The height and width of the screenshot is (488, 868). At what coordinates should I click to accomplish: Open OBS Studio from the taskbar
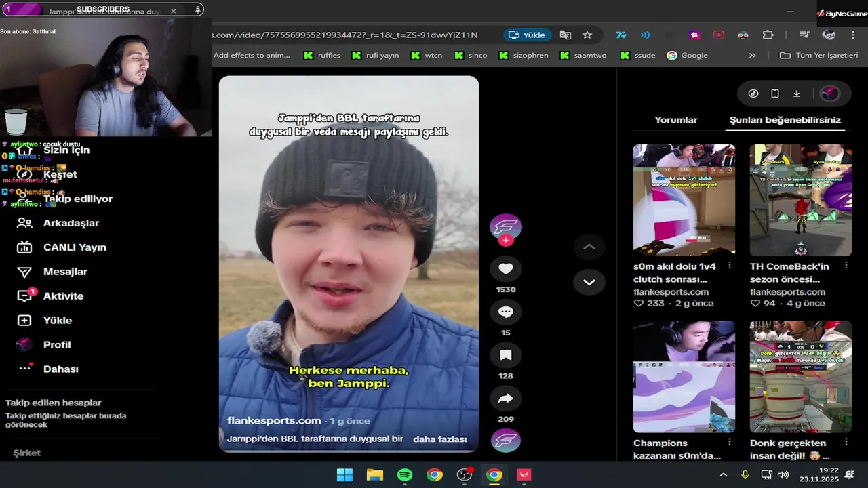coord(465,474)
